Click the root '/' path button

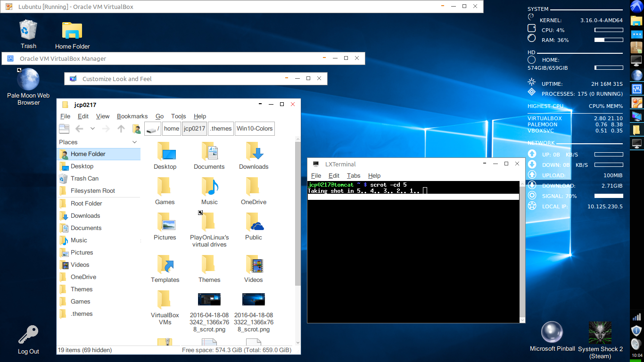153,129
